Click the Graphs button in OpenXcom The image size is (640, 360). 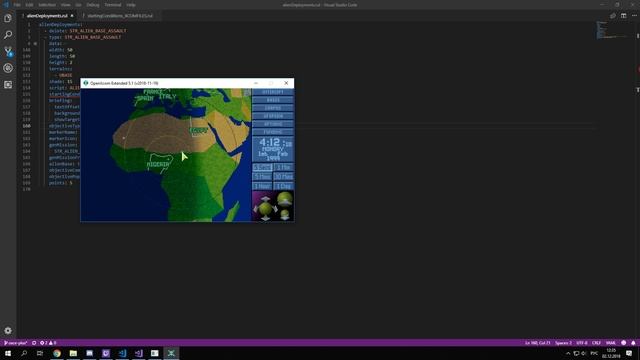pyautogui.click(x=273, y=108)
